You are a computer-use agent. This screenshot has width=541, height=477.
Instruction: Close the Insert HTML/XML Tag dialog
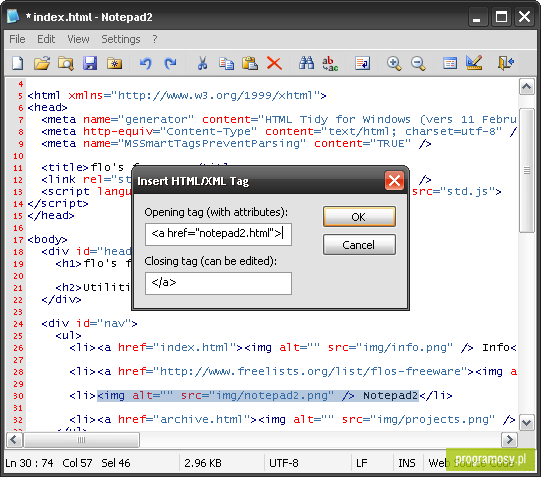[394, 180]
